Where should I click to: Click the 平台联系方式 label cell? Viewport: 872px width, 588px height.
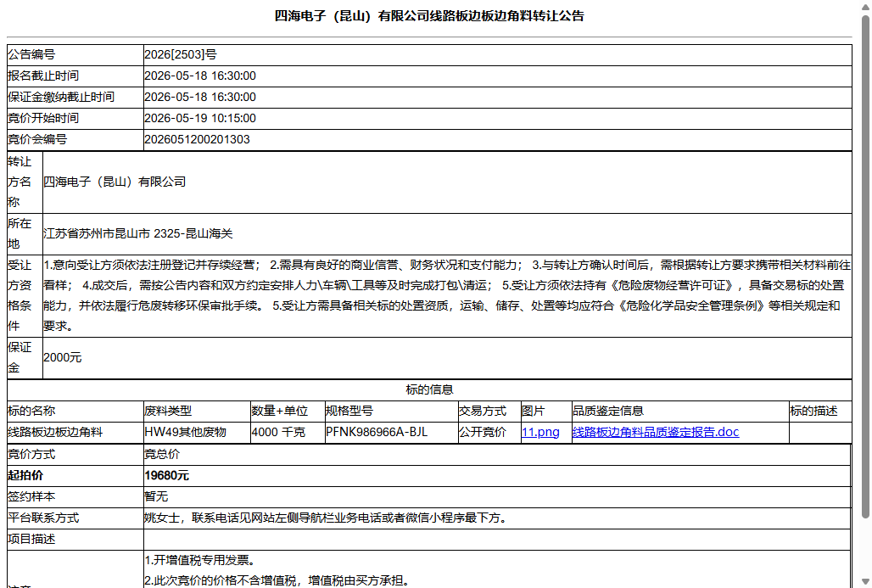[75, 518]
